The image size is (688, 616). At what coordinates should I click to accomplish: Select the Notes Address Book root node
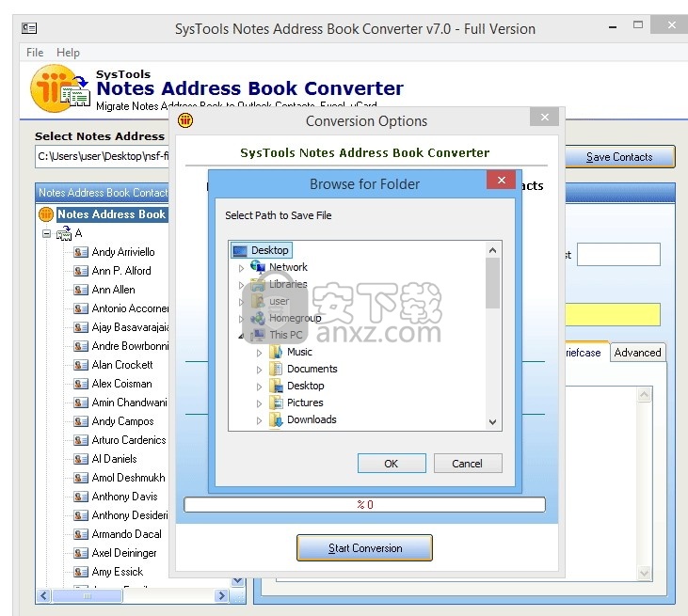pos(111,214)
